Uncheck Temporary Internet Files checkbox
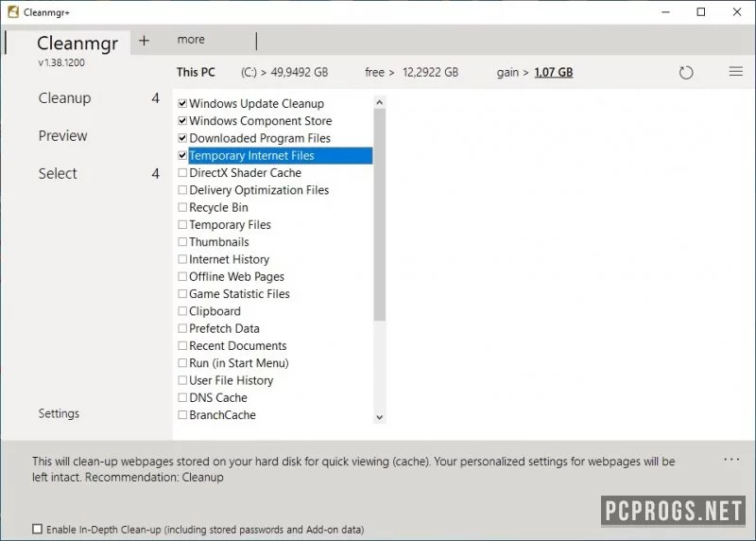This screenshot has width=756, height=541. [182, 155]
